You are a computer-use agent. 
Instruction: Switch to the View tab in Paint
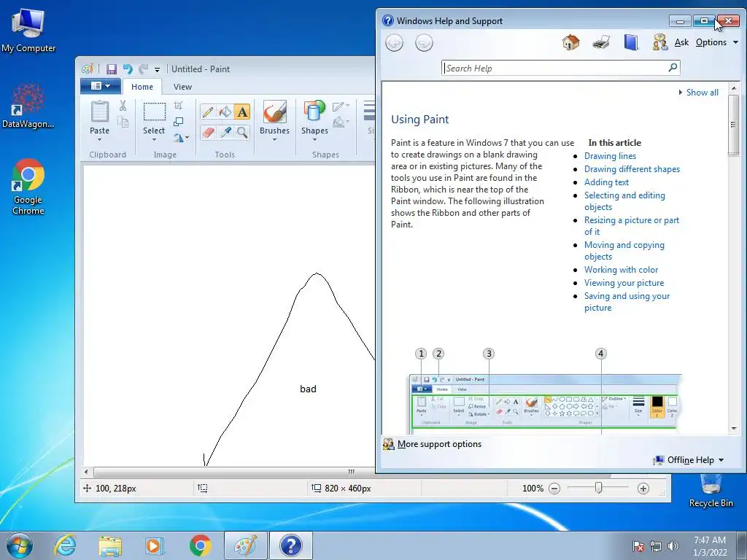(x=182, y=87)
